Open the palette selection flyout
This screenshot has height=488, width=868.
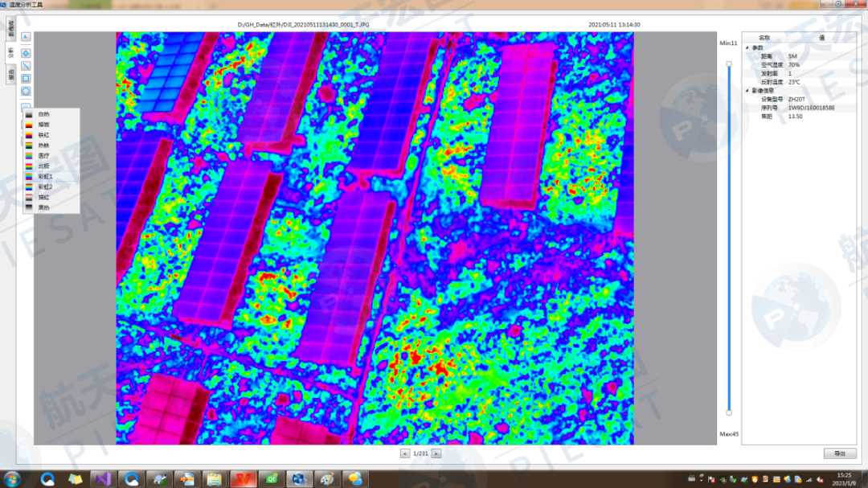coord(27,106)
